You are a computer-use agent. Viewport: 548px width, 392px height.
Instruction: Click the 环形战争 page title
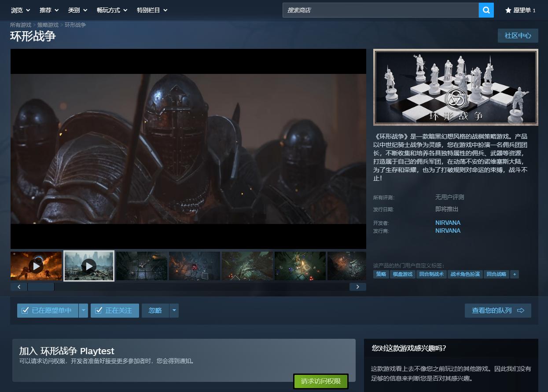pos(33,36)
